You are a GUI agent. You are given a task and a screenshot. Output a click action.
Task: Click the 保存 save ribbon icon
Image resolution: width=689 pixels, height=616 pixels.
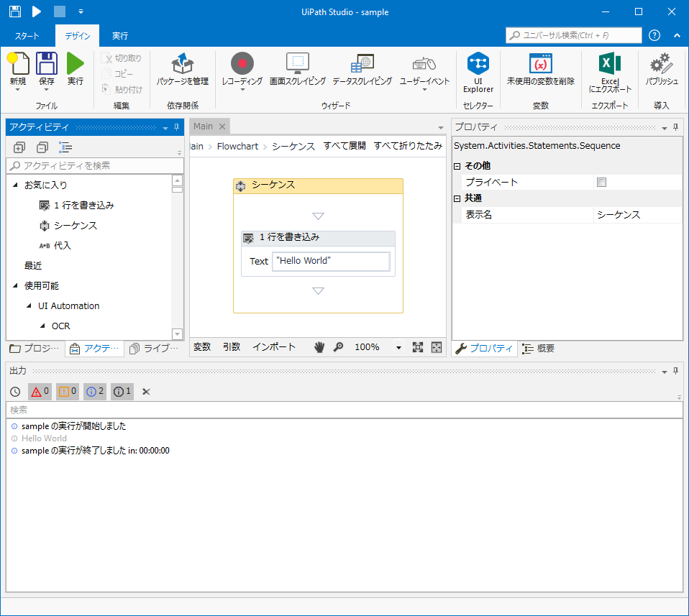pos(47,64)
